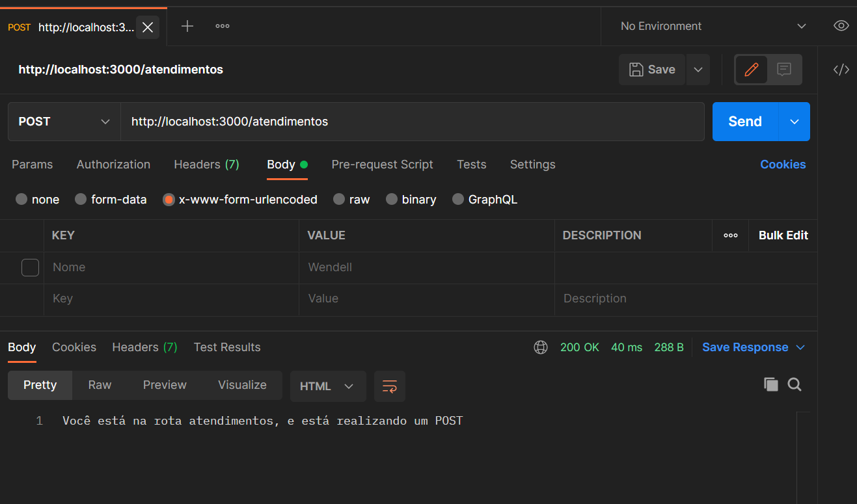
Task: Open column options three-dot icon in table header
Action: tap(731, 235)
